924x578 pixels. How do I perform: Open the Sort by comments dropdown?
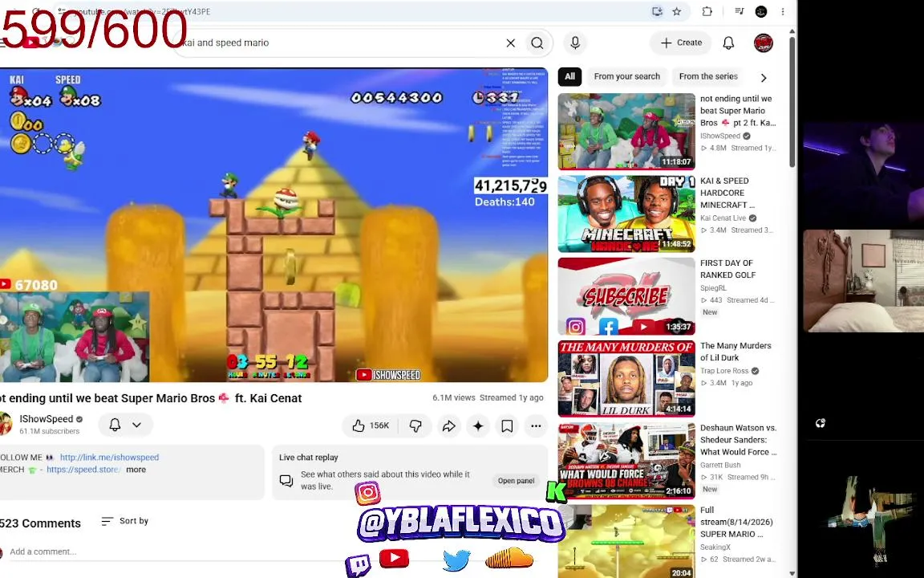pyautogui.click(x=125, y=521)
